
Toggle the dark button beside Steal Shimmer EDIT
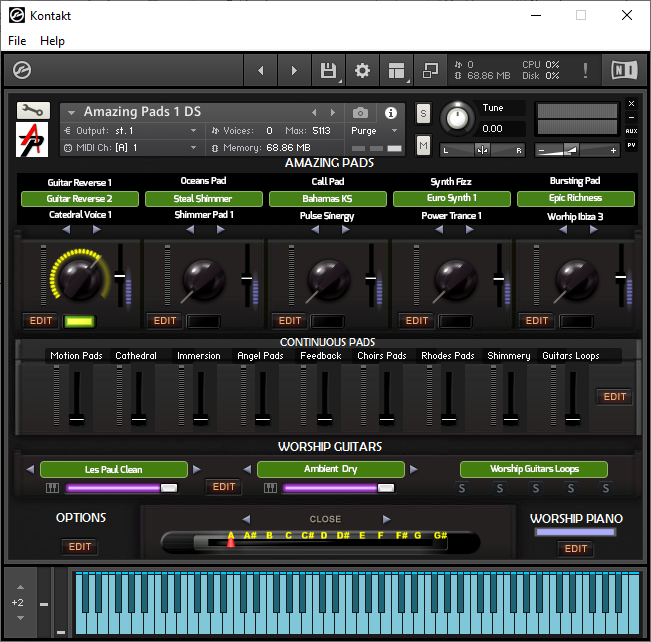pos(203,321)
